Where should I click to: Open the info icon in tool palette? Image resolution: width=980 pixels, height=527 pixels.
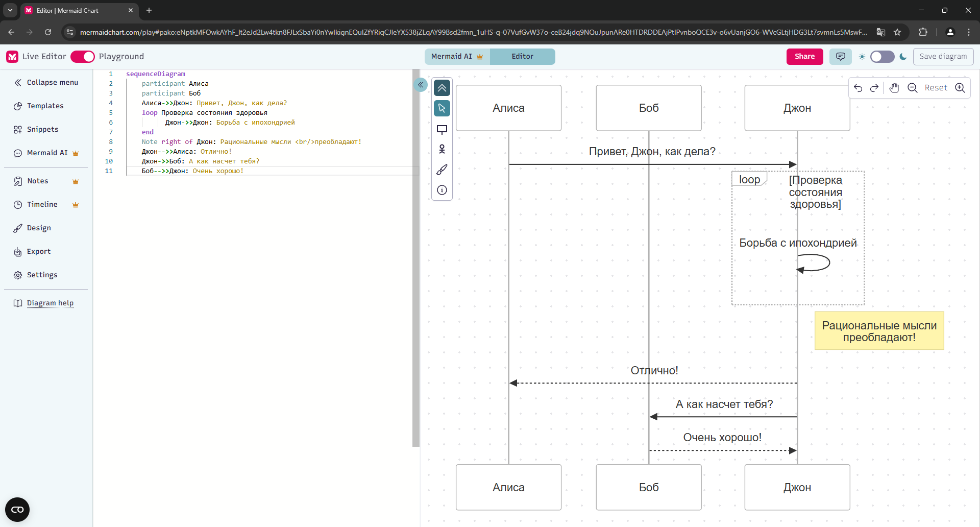[442, 190]
